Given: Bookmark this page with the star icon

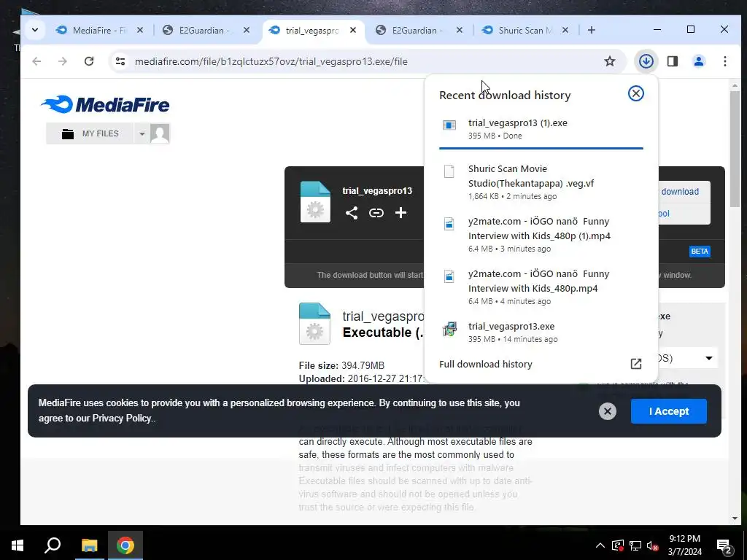Looking at the screenshot, I should (610, 61).
